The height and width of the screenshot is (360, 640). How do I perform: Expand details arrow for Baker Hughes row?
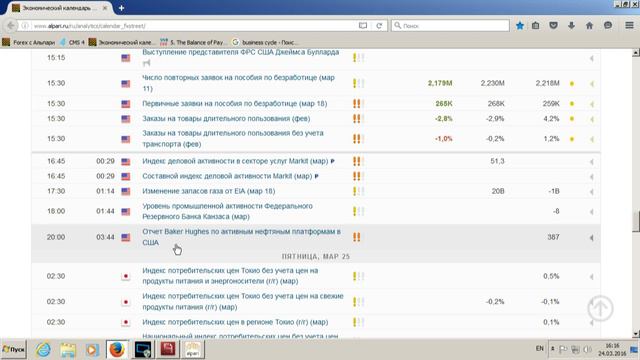tap(591, 238)
